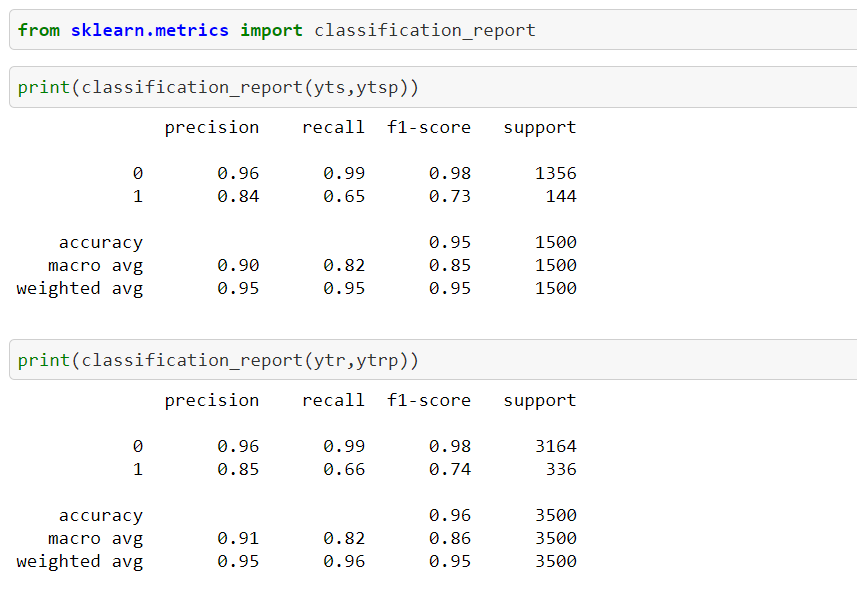Viewport: 857px width, 609px height.
Task: Click 'sklearn.metrics' module name in import line
Action: coord(150,30)
